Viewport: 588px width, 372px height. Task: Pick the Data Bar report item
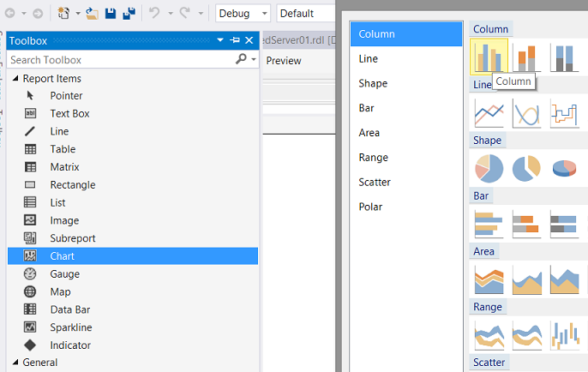(133, 309)
